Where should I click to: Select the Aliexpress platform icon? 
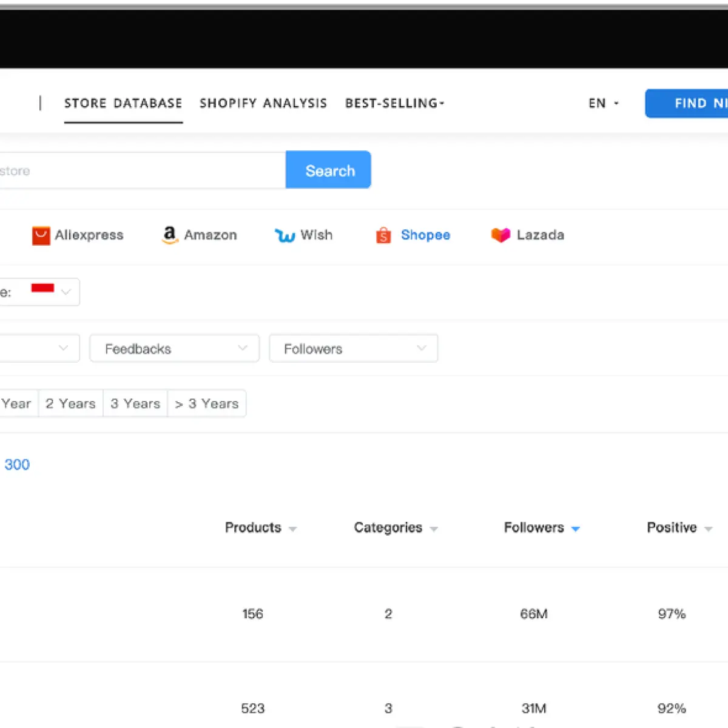tap(41, 235)
